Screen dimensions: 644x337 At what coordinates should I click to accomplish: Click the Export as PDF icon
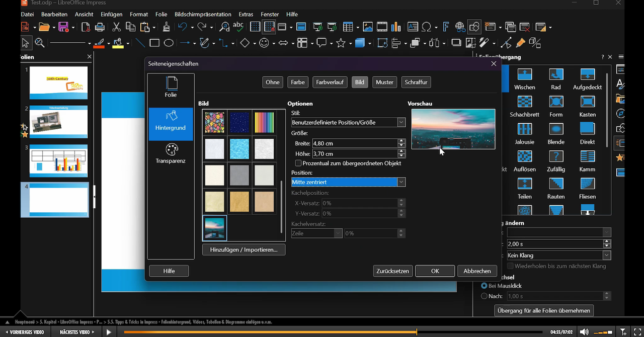point(86,27)
